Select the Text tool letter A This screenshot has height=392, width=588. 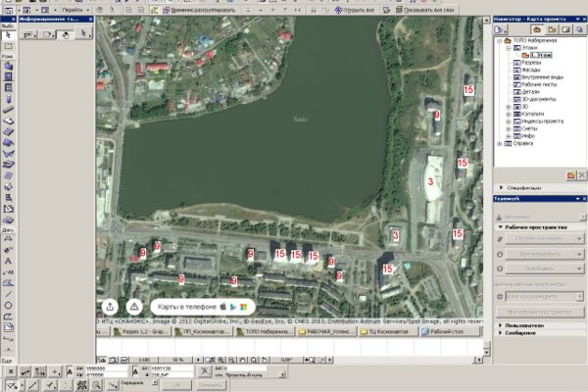tap(8, 261)
